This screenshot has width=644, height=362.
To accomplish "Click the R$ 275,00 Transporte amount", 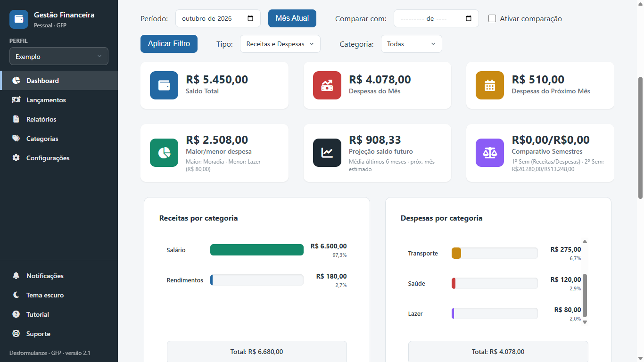I will (566, 249).
